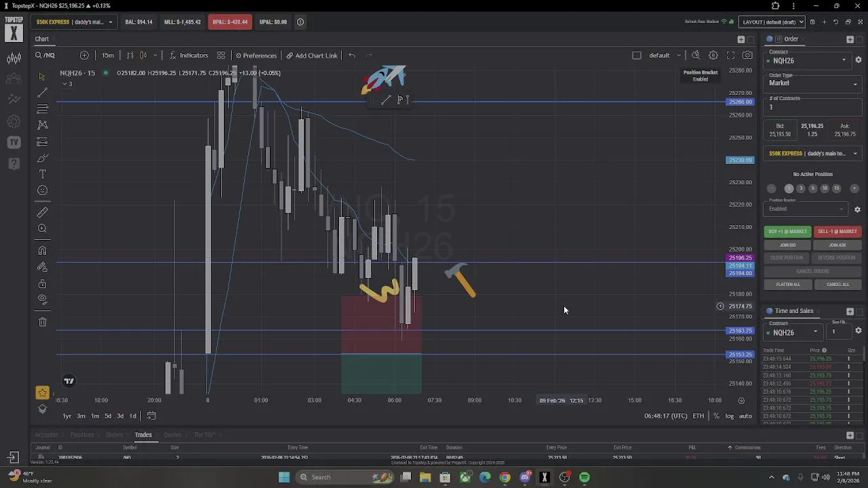Enable magnet snapping mode

[42, 251]
